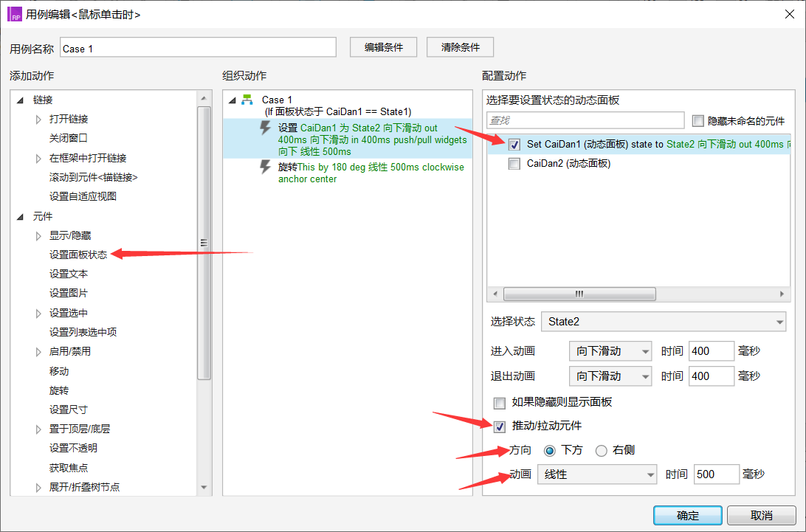This screenshot has width=806, height=532.
Task: Click the Axure RP app icon in title bar
Action: point(15,14)
